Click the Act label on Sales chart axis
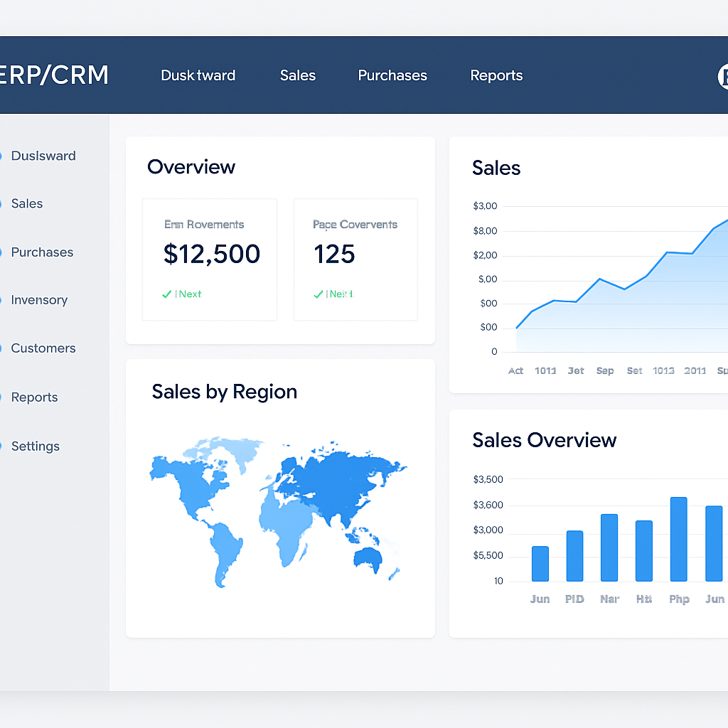The width and height of the screenshot is (728, 728). click(516, 370)
